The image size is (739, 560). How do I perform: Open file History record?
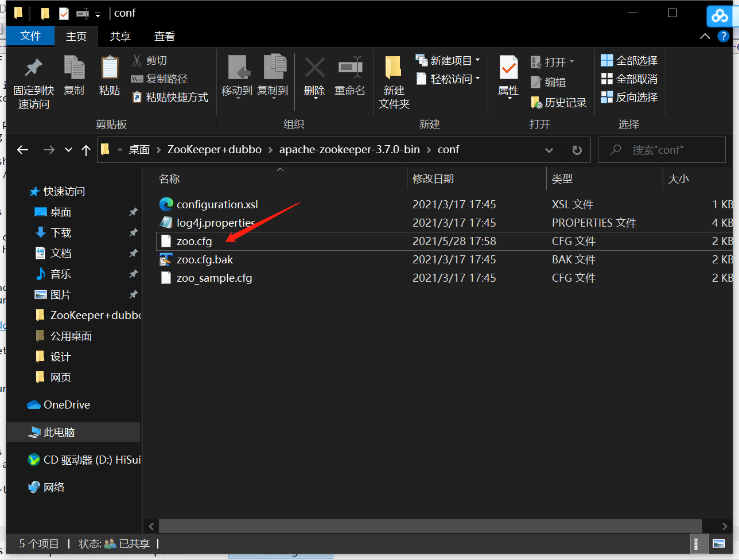tap(559, 102)
